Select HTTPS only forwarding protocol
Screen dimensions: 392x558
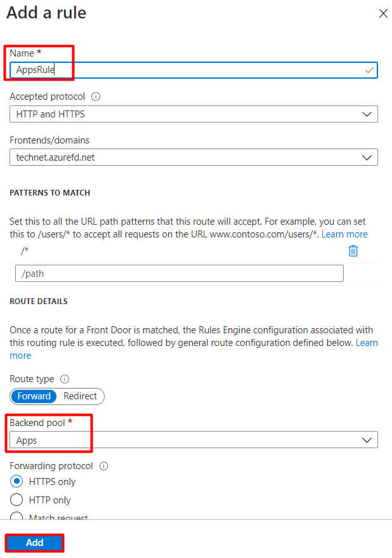pyautogui.click(x=17, y=482)
